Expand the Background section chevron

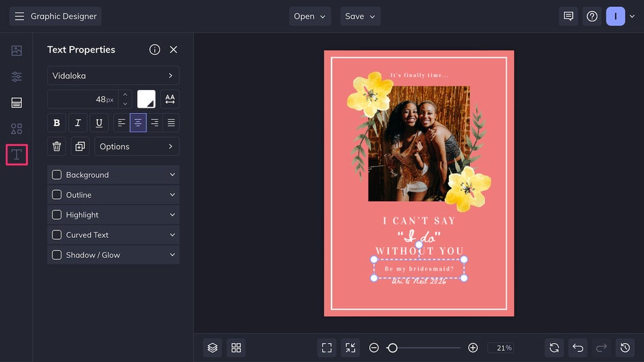(x=172, y=175)
